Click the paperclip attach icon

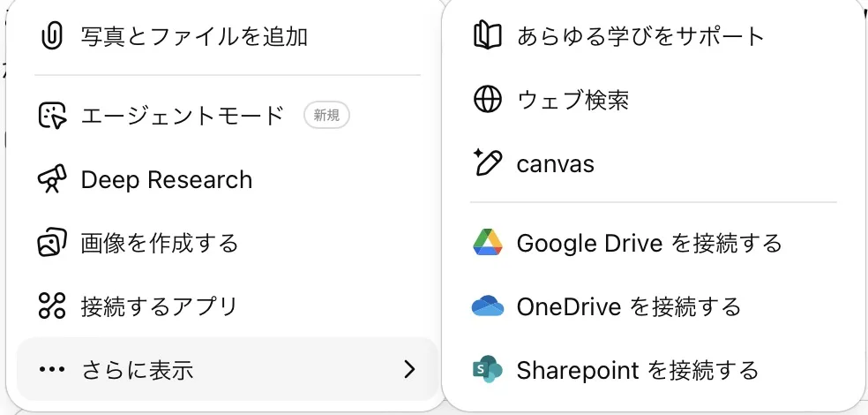pos(52,36)
